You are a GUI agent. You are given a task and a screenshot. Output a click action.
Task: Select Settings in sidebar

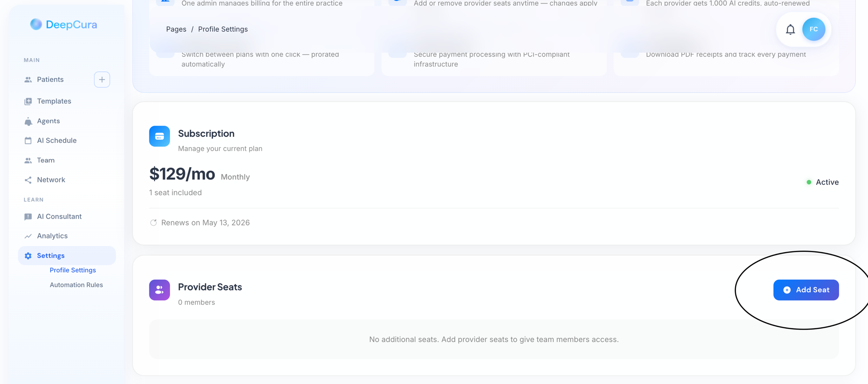coord(67,256)
